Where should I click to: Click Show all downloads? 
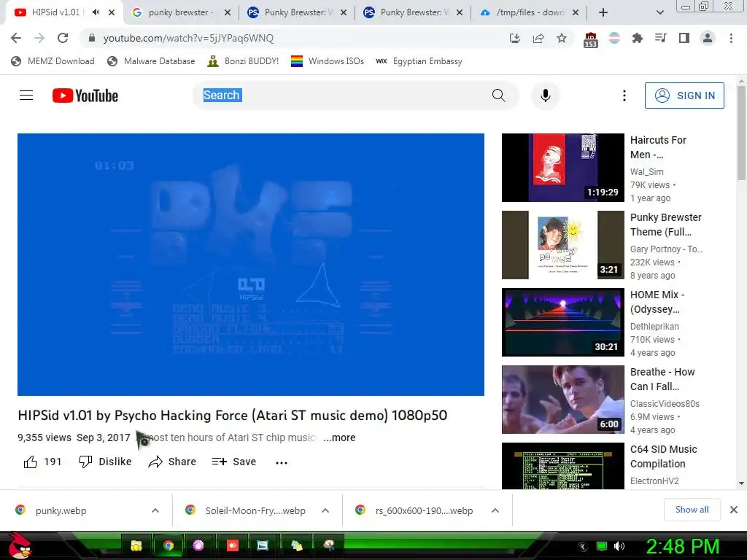click(692, 510)
